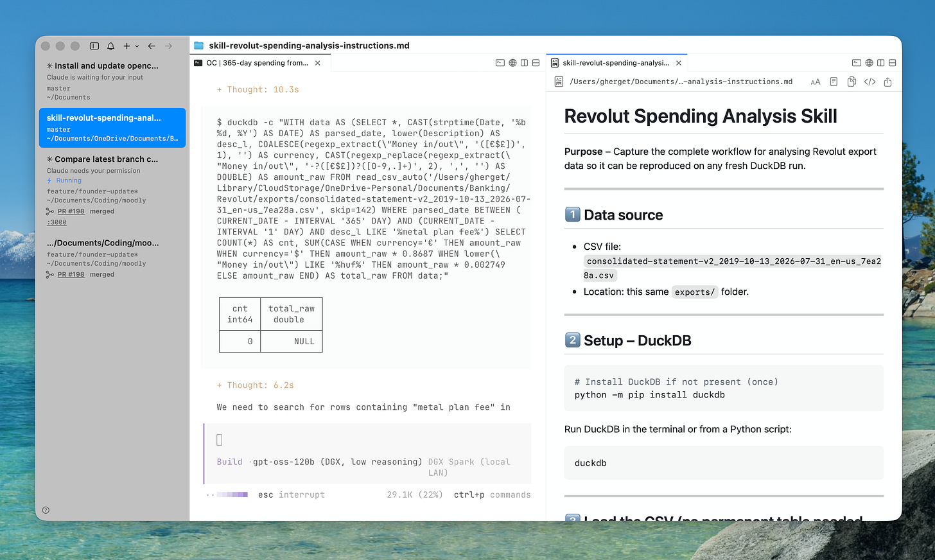Open PR #198 under Compare latest branch
935x560 pixels.
(71, 211)
